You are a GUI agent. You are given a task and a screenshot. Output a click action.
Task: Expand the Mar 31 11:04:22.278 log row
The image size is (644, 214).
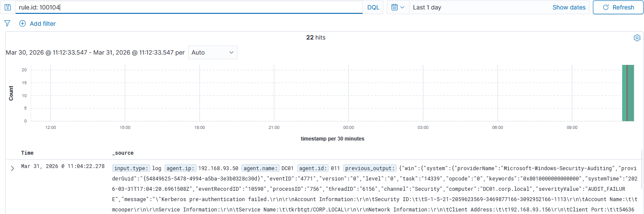coord(12,168)
